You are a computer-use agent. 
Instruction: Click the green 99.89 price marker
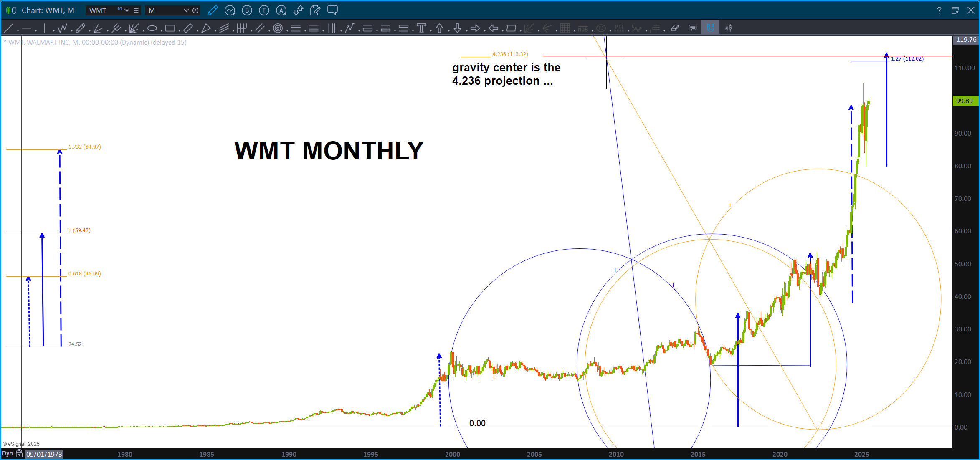[965, 101]
